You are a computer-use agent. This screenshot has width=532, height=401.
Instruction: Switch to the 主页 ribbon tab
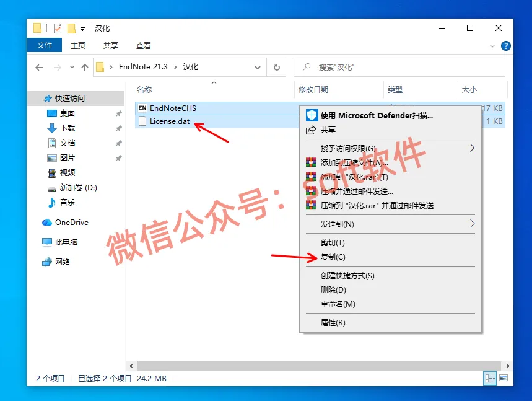point(77,45)
